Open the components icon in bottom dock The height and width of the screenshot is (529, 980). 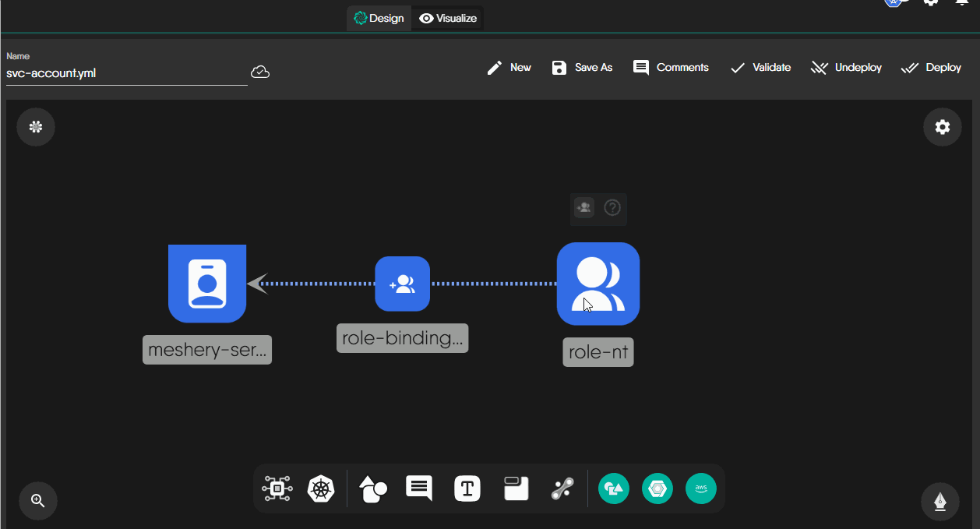[x=277, y=488]
